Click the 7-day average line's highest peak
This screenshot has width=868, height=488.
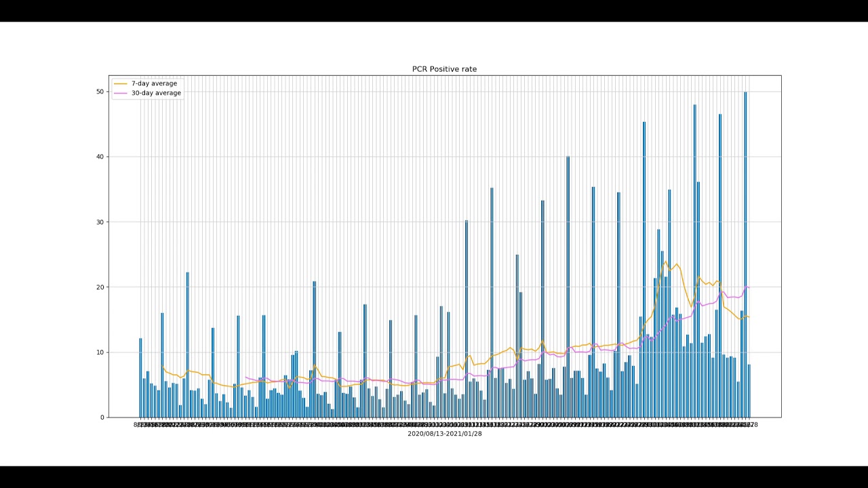point(665,262)
